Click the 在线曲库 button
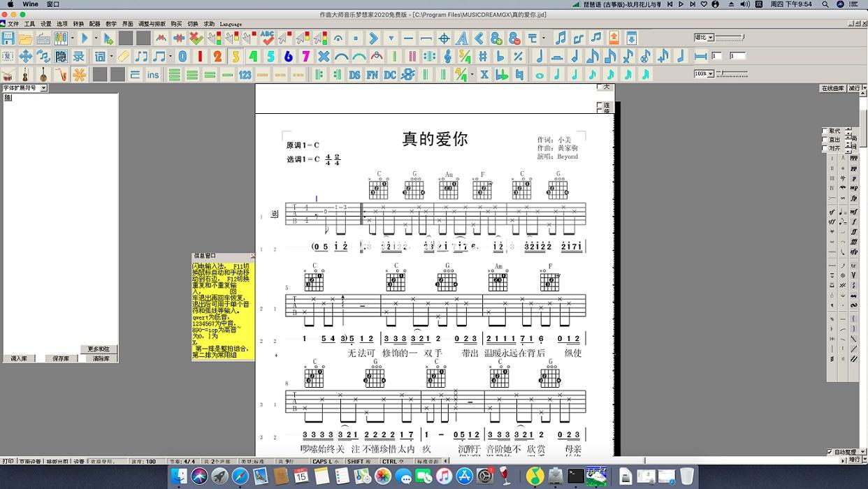Image resolution: width=868 pixels, height=489 pixels. (x=832, y=88)
